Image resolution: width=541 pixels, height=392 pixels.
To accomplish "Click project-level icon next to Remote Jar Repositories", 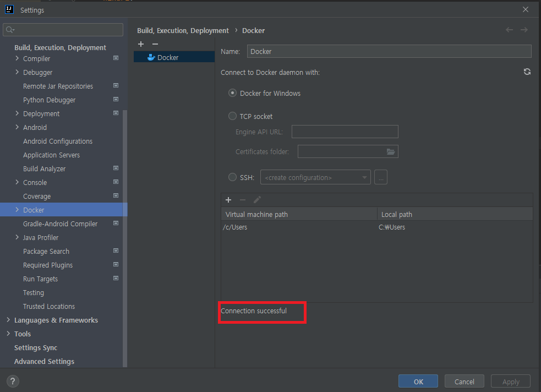I will 116,85.
